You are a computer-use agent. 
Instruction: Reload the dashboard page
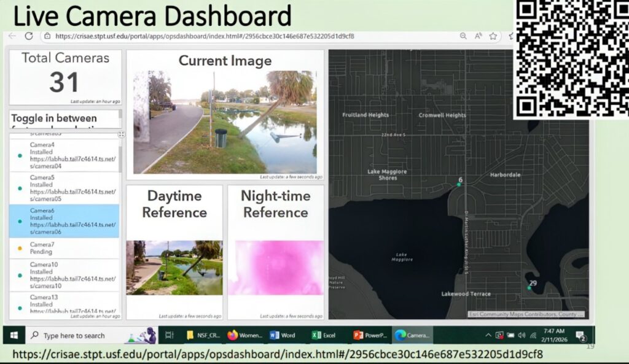(x=29, y=36)
